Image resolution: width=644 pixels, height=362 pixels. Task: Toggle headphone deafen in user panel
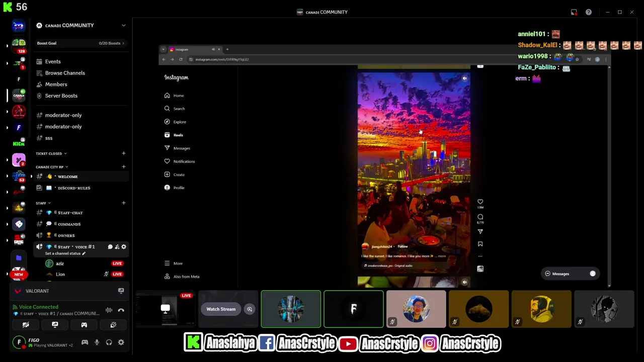109,342
